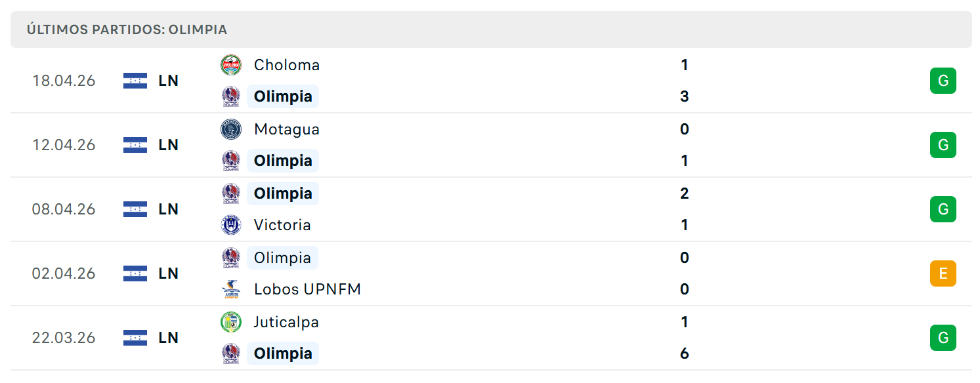The image size is (980, 383).
Task: Click Honduras flag in the 12.04.26 row
Action: (x=135, y=145)
